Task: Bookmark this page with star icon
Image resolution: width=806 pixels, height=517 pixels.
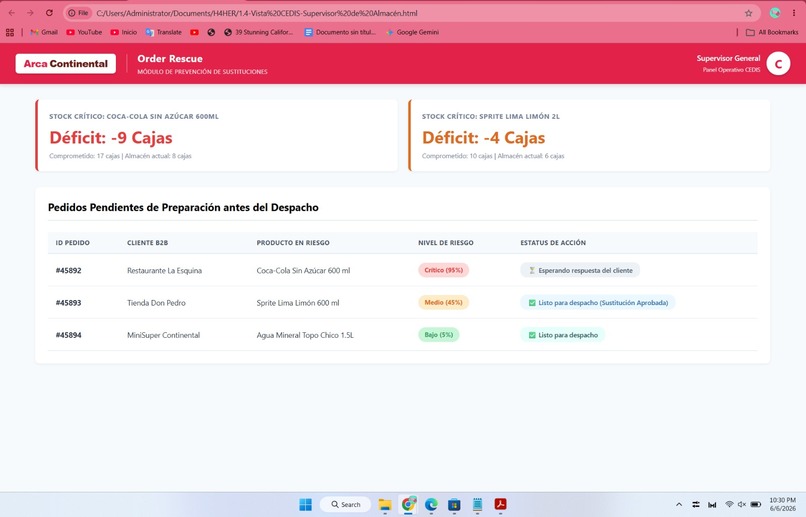Action: pos(748,13)
